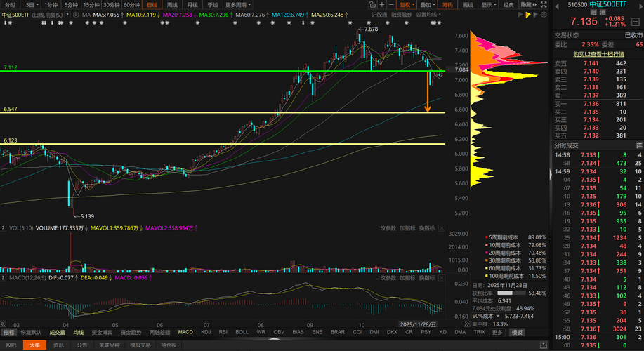Click the 融资融券 button
644x351 pixels.
pyautogui.click(x=401, y=15)
